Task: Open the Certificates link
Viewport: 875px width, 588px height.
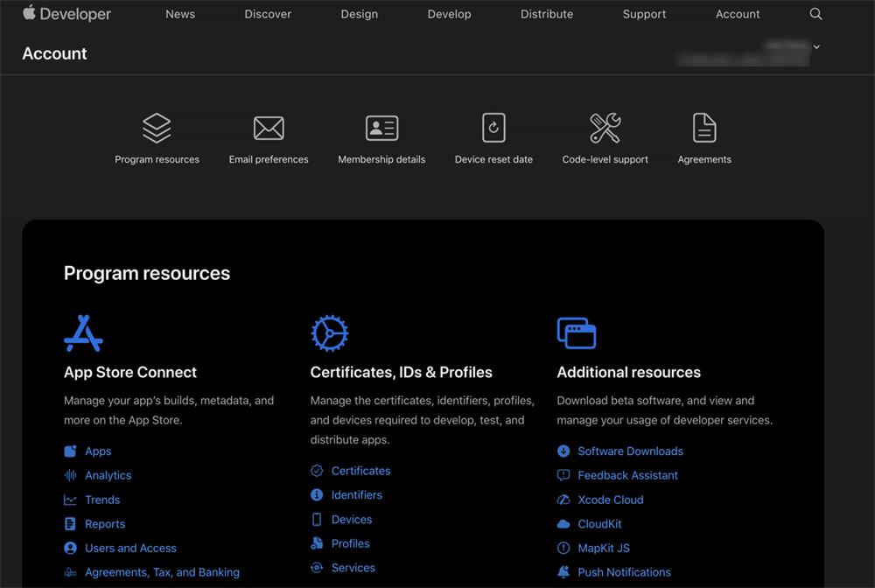Action: click(360, 470)
